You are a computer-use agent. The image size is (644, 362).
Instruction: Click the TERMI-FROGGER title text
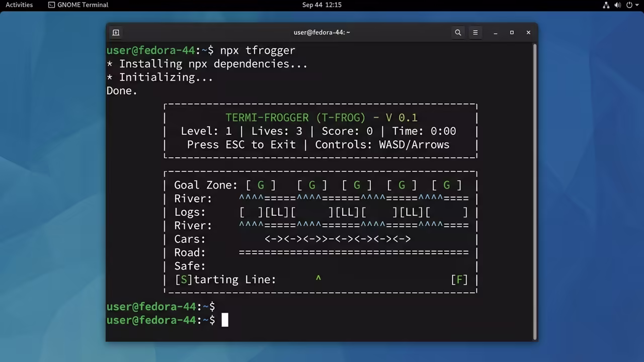point(321,118)
